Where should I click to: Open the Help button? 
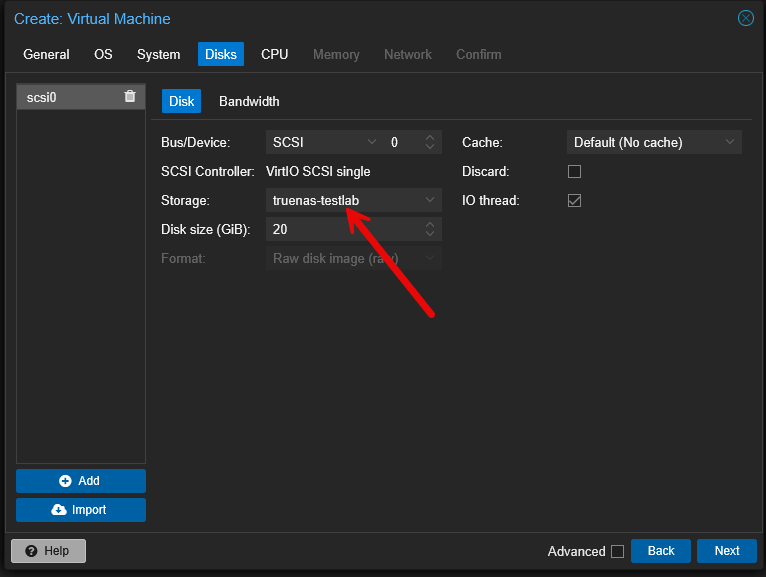pyautogui.click(x=48, y=551)
